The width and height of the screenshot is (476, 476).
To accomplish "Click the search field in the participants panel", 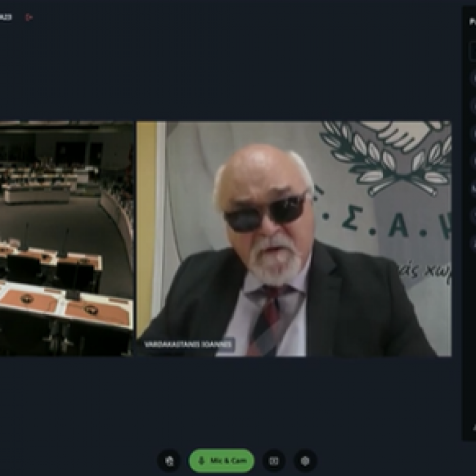I will 473,51.
